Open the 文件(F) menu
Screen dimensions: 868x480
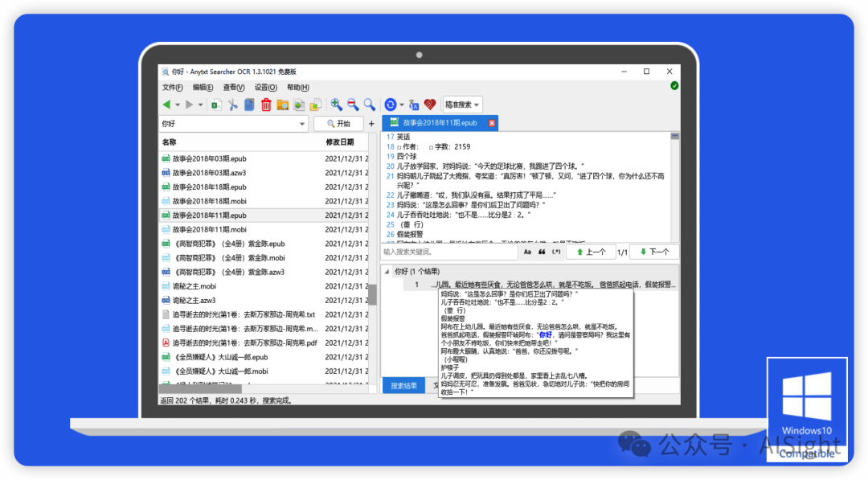(172, 88)
